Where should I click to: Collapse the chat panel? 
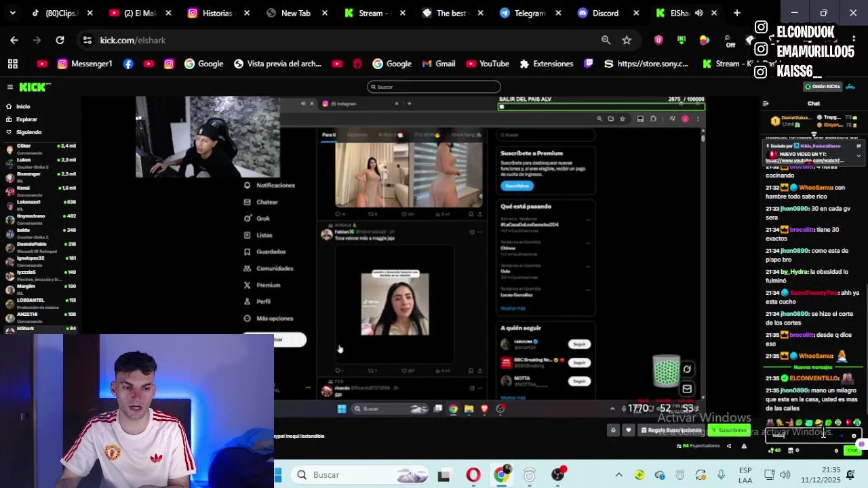tap(766, 104)
